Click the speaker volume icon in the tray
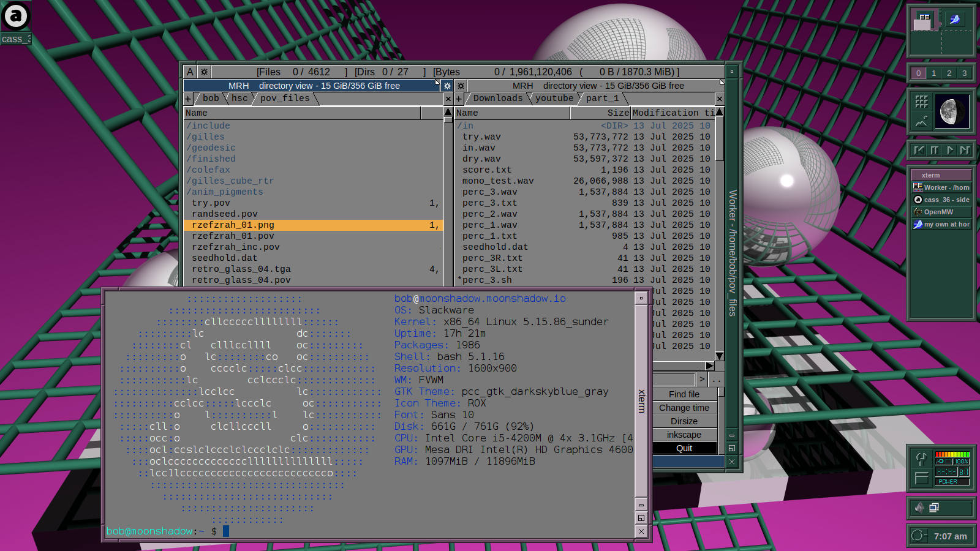The width and height of the screenshot is (980, 551). click(919, 508)
